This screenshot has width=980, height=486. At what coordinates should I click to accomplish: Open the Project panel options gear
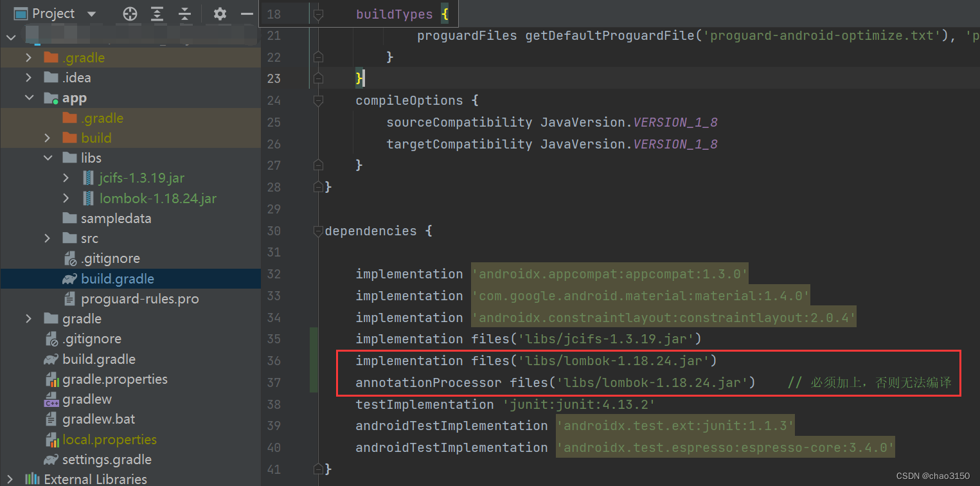(x=219, y=13)
